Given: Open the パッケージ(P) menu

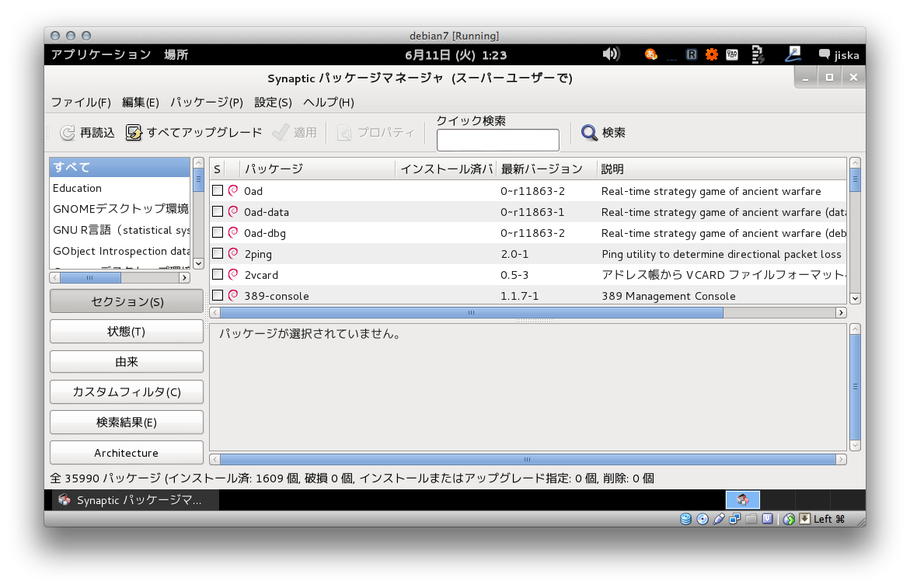Looking at the screenshot, I should point(207,103).
